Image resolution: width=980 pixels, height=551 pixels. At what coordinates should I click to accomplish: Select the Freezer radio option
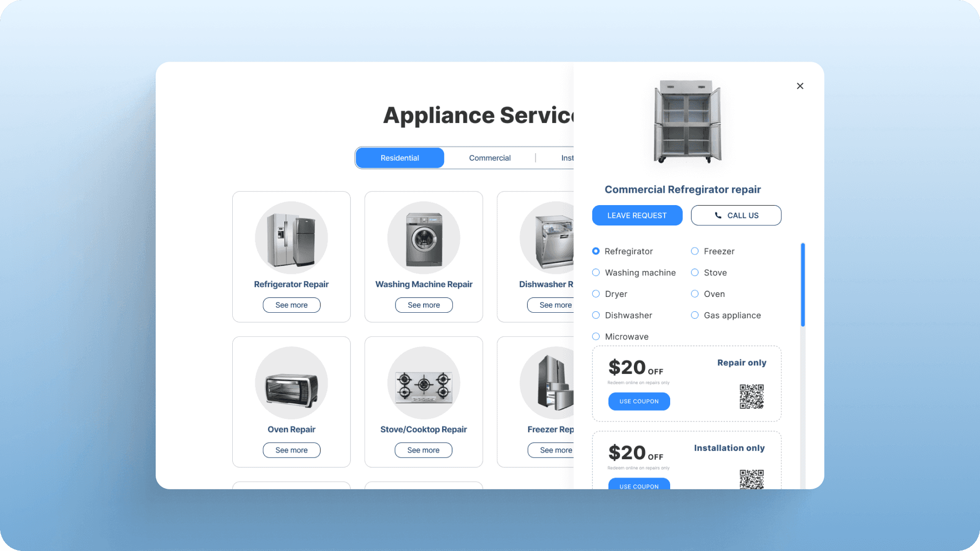[x=695, y=251]
